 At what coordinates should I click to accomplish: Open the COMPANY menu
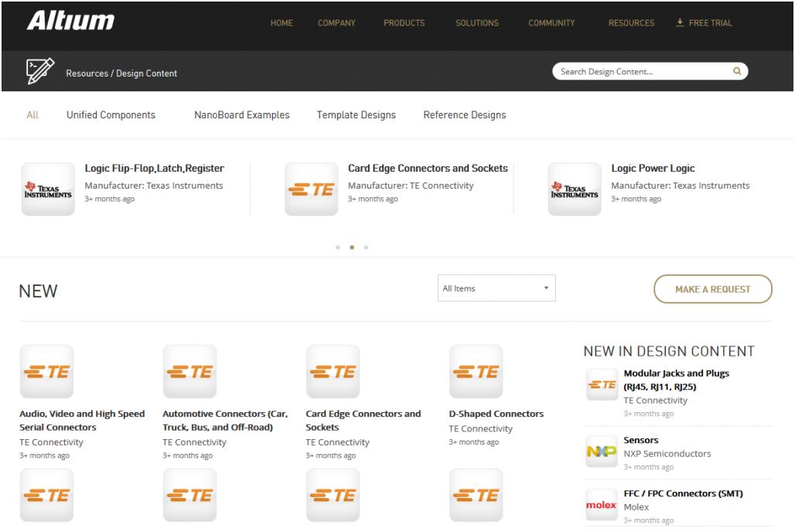click(336, 23)
